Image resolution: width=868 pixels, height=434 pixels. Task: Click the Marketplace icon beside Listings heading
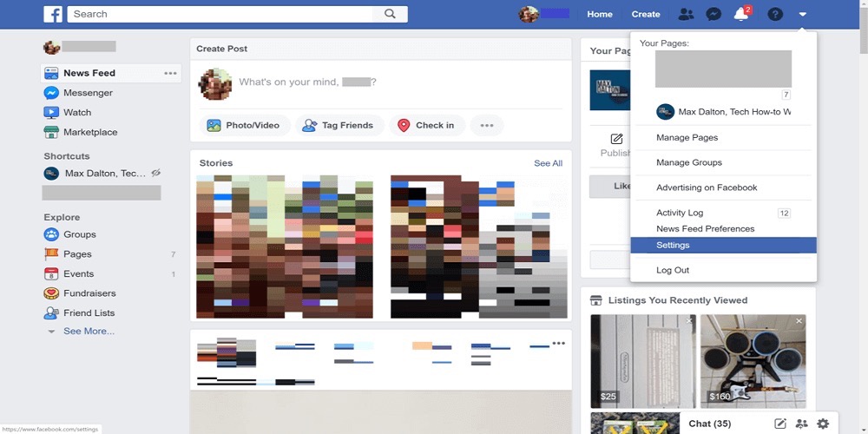[x=596, y=300]
